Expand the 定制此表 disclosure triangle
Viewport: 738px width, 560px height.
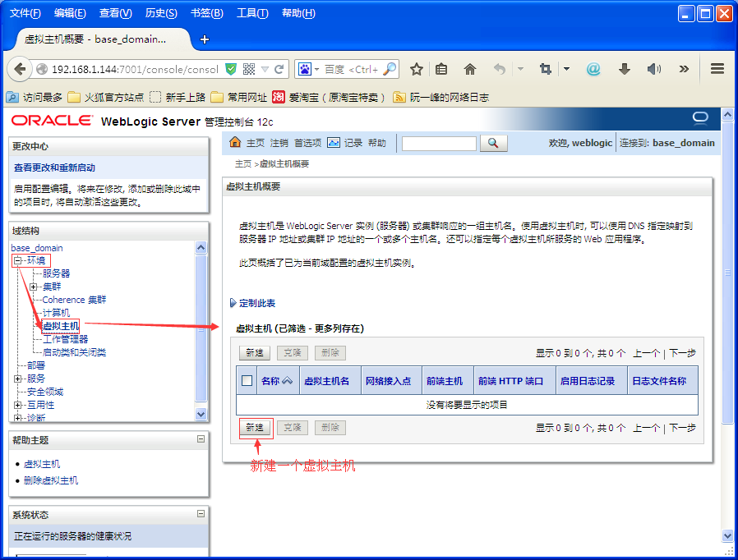[233, 303]
